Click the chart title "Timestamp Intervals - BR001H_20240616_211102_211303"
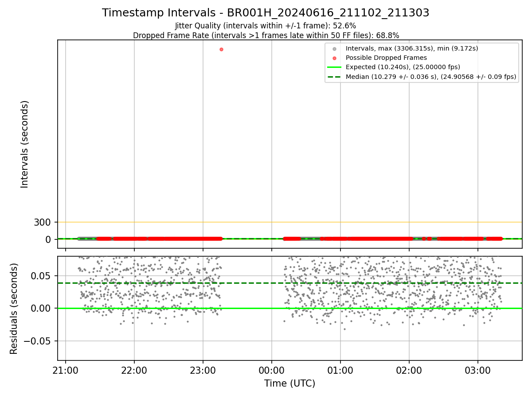532x399 pixels. [266, 13]
